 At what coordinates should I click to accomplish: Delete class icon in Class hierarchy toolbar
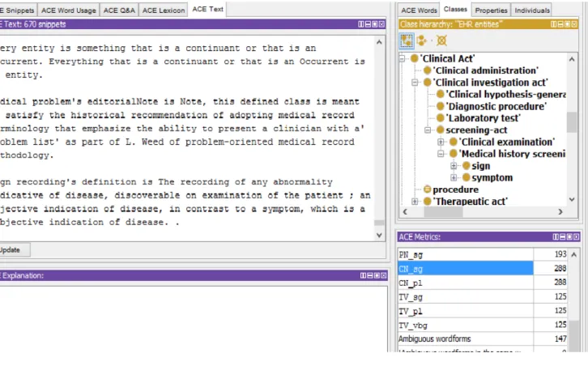click(441, 40)
